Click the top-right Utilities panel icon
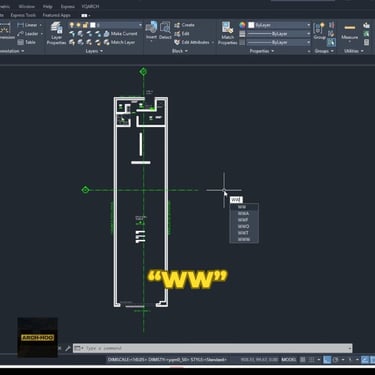This screenshot has height=375, width=375. pyautogui.click(x=366, y=25)
